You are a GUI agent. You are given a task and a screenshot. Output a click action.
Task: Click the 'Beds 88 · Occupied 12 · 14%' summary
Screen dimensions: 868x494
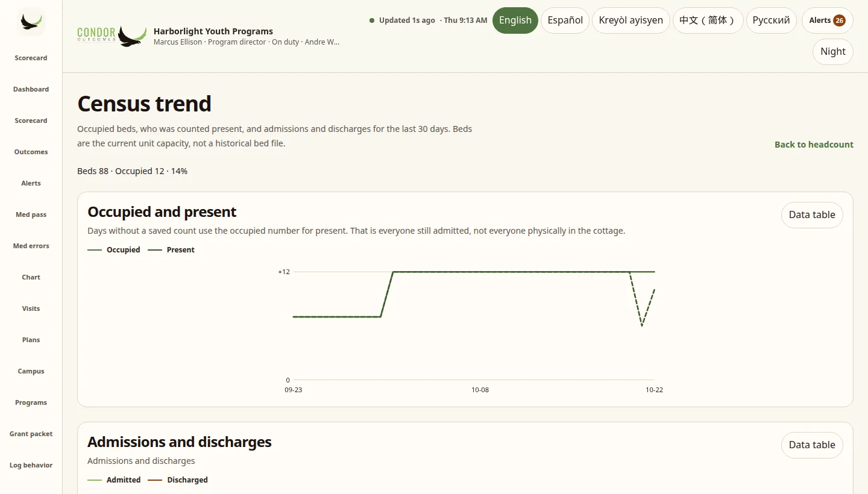133,171
